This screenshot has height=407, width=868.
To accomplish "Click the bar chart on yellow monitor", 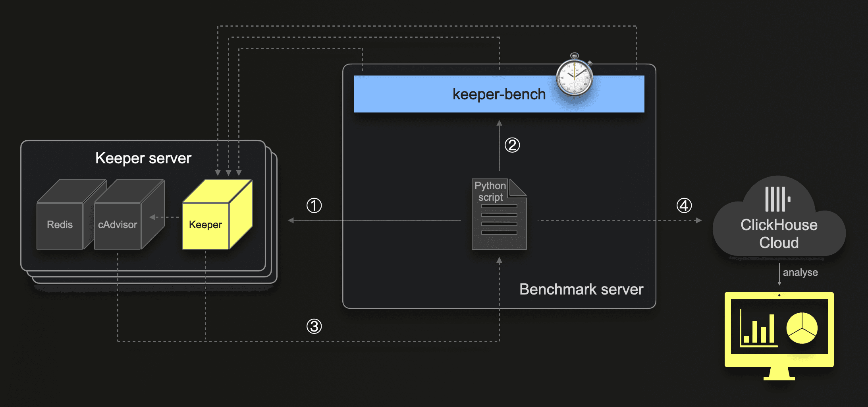I will 758,331.
